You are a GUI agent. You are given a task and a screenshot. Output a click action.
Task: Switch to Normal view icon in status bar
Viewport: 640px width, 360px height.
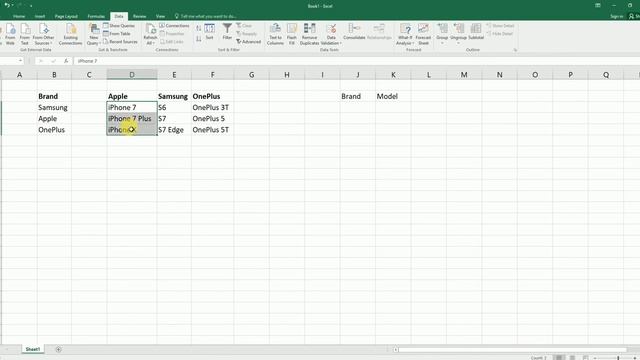(559, 358)
